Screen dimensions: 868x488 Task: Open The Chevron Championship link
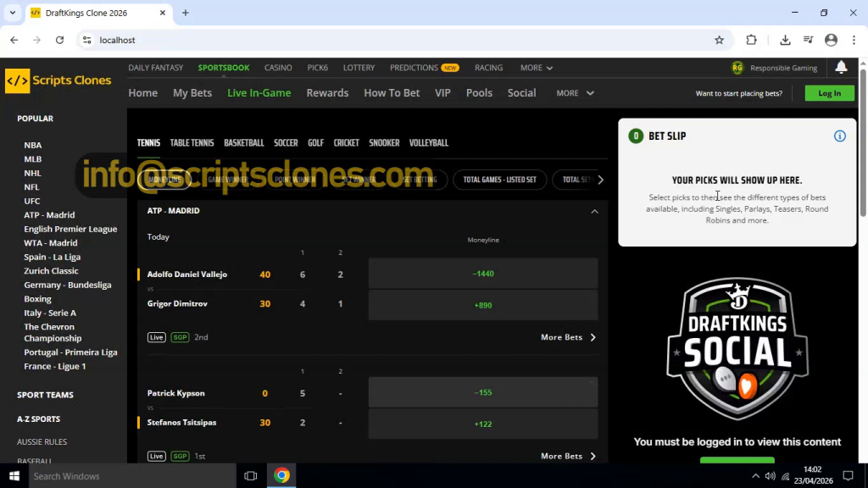point(53,332)
